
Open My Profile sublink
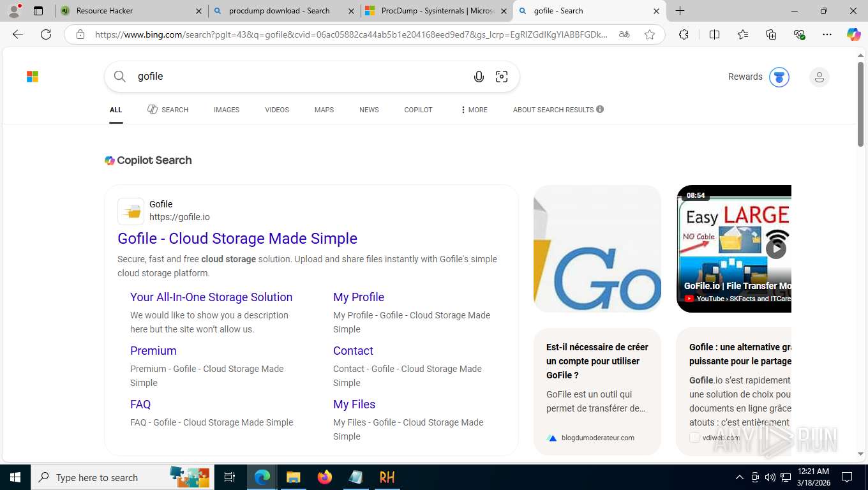click(x=359, y=297)
